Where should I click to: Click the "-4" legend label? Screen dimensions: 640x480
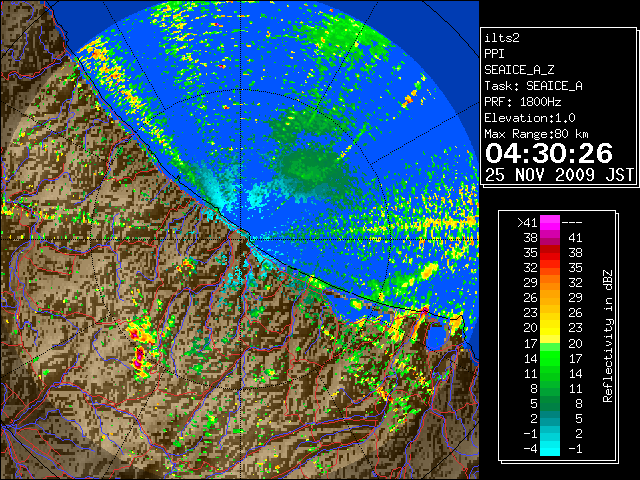point(530,449)
